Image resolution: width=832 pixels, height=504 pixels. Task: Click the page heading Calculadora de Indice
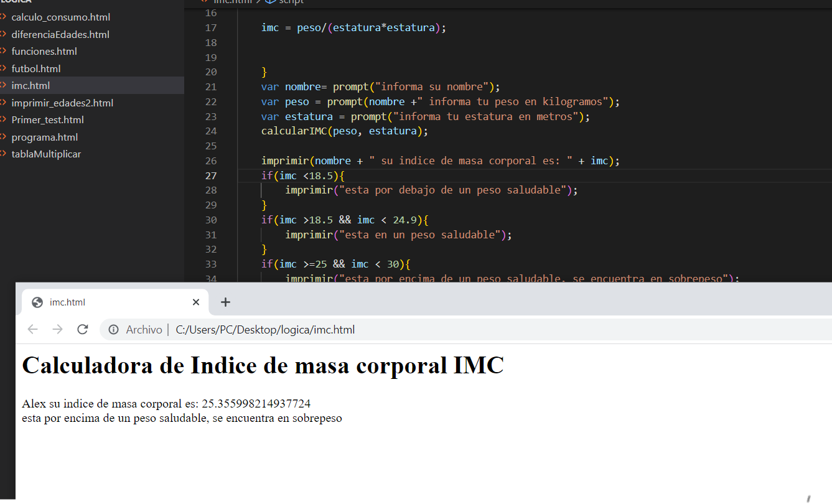coord(263,365)
